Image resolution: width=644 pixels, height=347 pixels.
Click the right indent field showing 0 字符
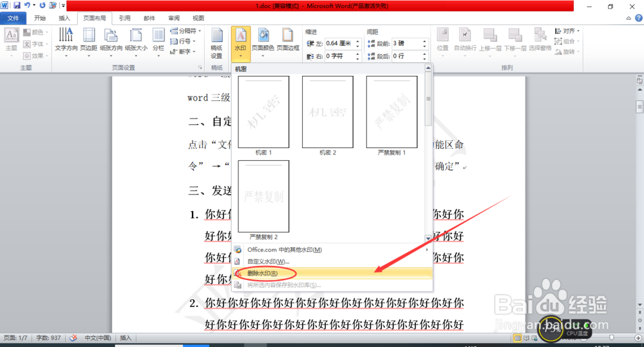point(339,56)
